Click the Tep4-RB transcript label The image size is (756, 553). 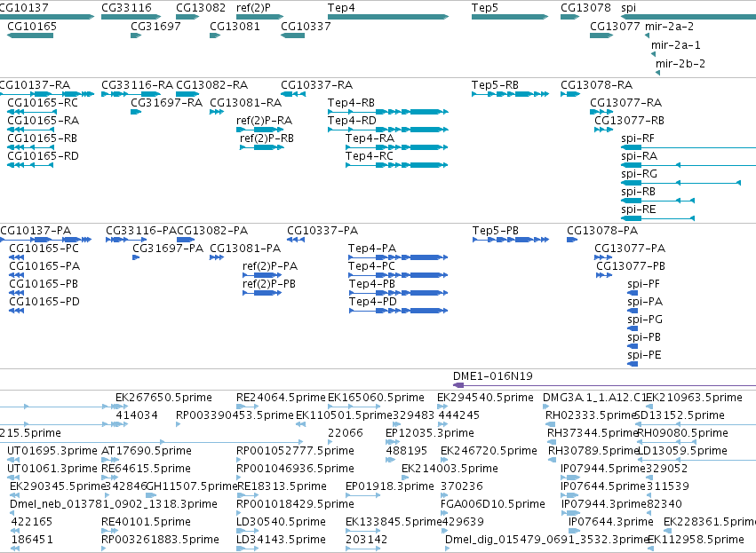pyautogui.click(x=351, y=103)
